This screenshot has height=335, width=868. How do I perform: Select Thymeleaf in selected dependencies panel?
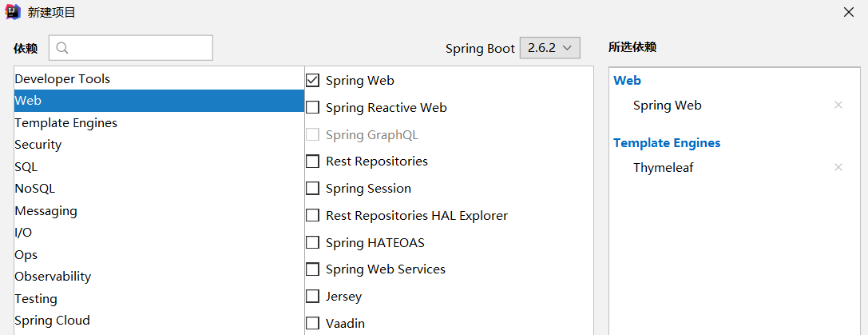pyautogui.click(x=664, y=167)
